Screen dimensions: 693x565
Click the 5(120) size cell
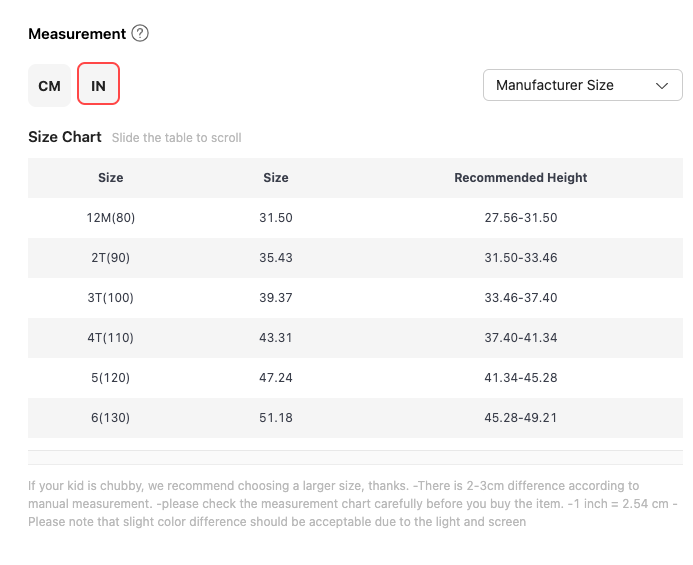click(110, 378)
